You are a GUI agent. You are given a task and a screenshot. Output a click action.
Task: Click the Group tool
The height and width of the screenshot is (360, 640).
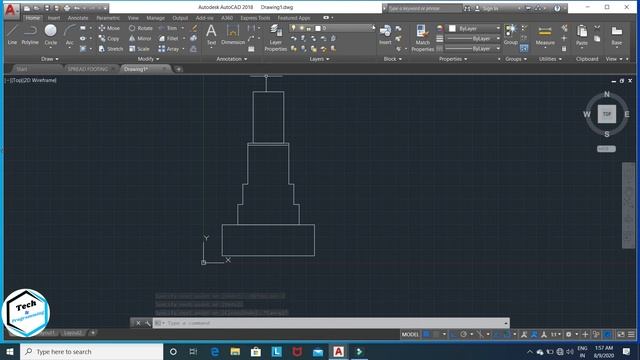(510, 34)
